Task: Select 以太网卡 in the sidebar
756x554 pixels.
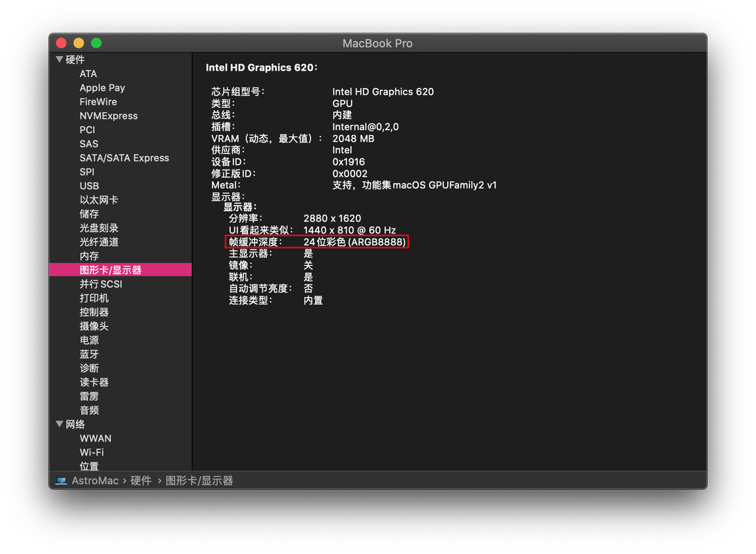Action: (99, 199)
